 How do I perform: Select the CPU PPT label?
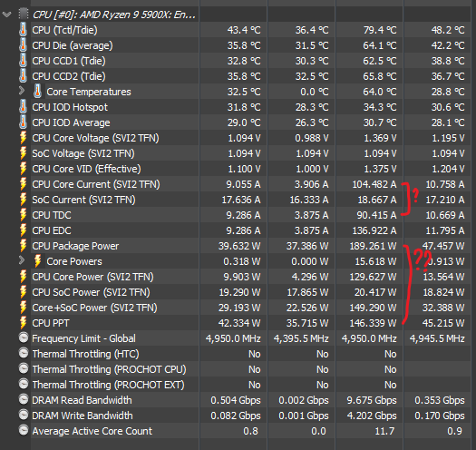pos(51,323)
